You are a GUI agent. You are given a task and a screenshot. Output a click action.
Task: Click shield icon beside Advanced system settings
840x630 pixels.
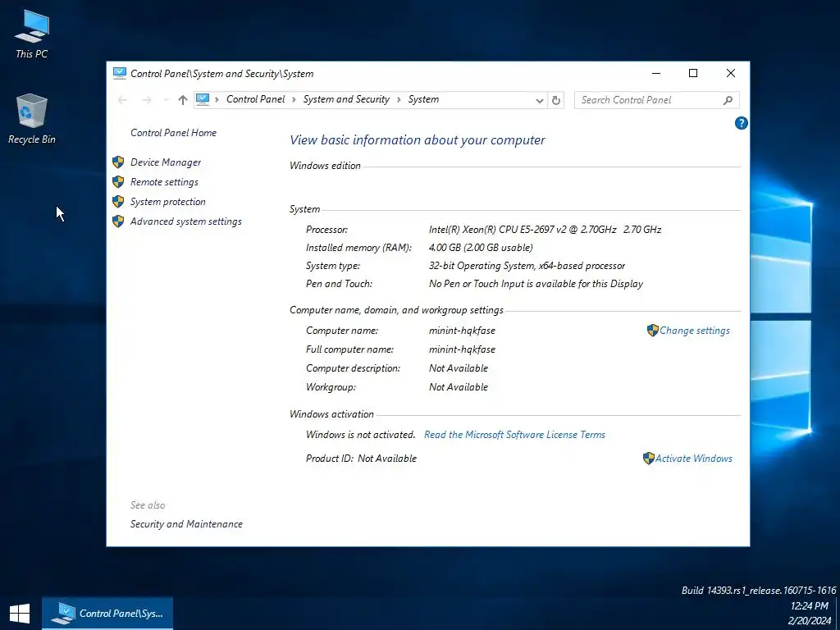pos(118,221)
